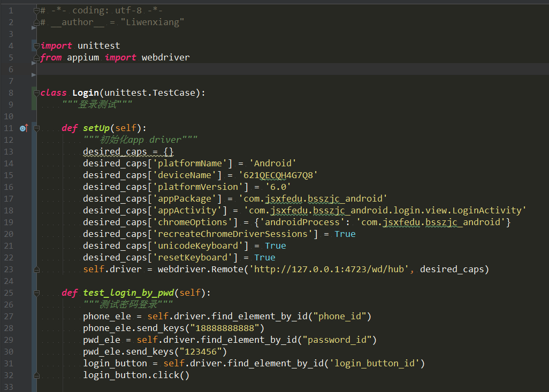The width and height of the screenshot is (549, 392).
Task: Click the 'appActivity' key string
Action: point(187,211)
